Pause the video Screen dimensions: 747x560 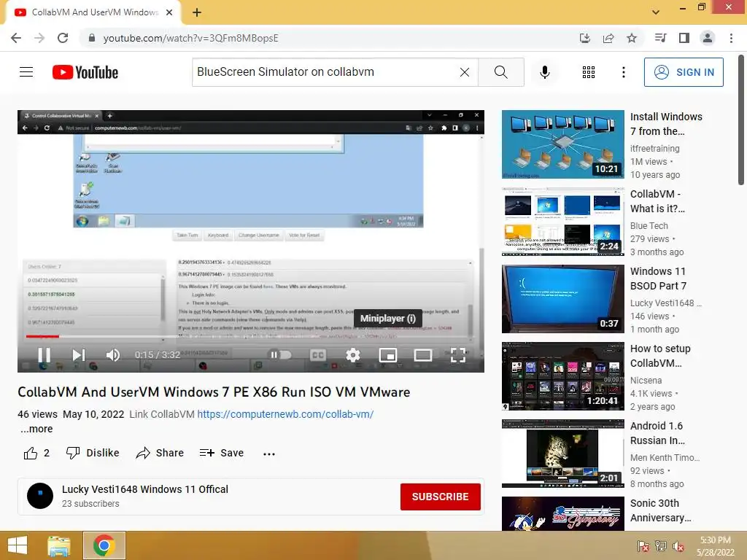[44, 355]
